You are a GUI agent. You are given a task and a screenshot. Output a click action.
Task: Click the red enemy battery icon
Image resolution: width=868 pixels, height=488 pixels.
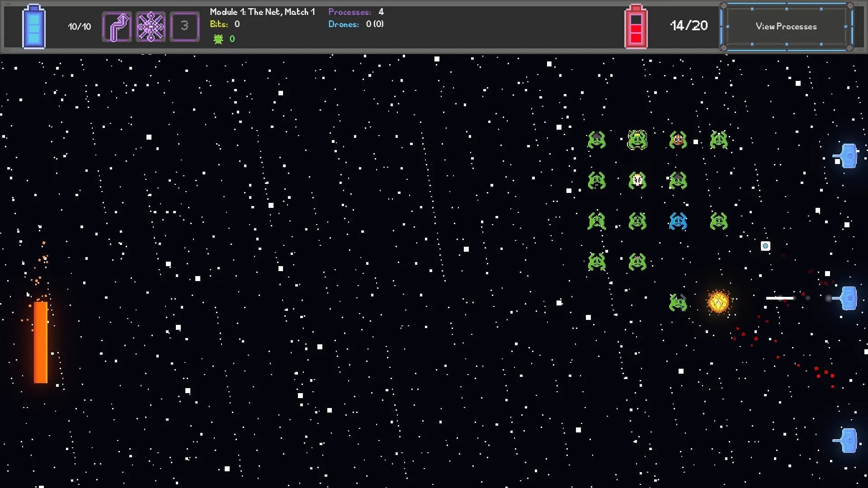click(636, 26)
